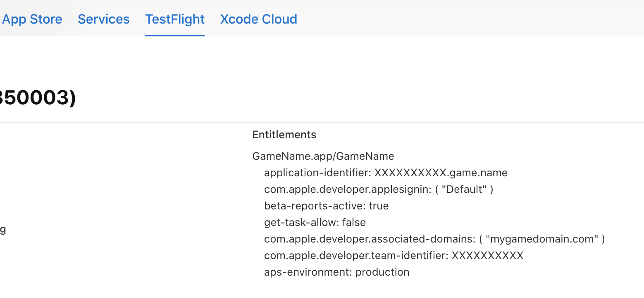Click the Entitlements section header
The height and width of the screenshot is (298, 644).
point(284,135)
